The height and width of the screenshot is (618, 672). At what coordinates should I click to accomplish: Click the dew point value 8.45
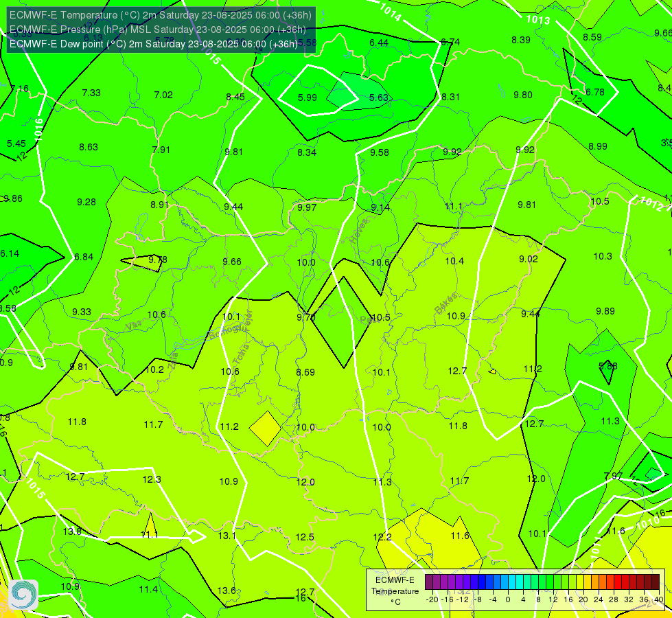click(235, 97)
